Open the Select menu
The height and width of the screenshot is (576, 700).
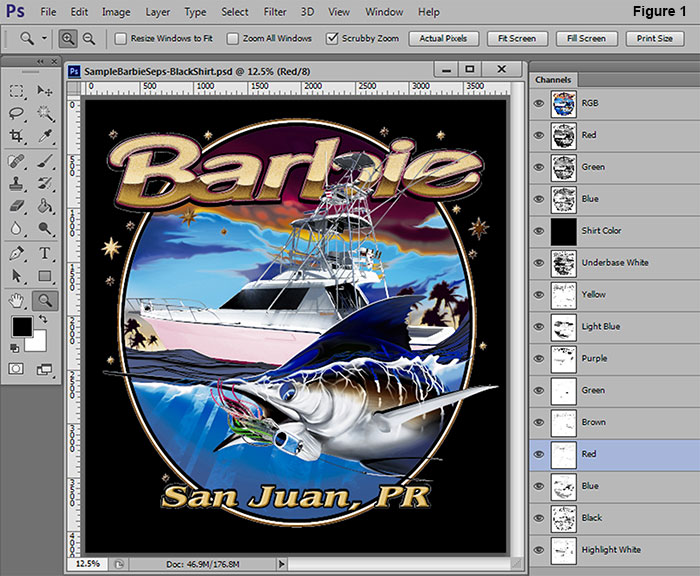tap(235, 12)
